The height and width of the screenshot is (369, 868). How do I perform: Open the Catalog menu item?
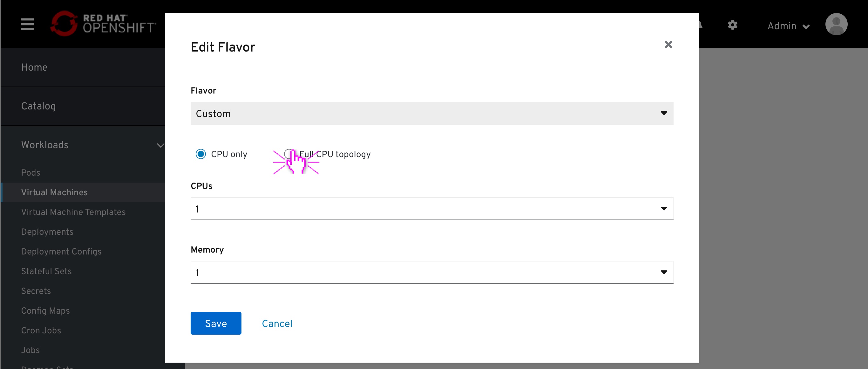[38, 106]
